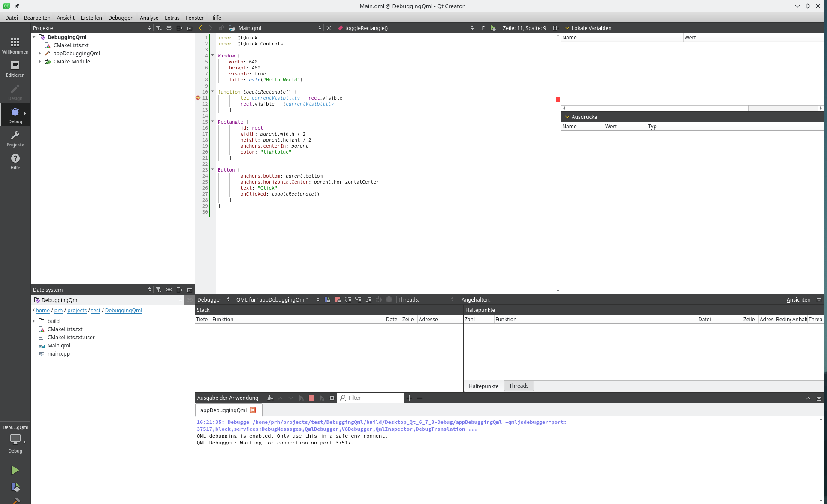
Task: Filter the Projekte tree
Action: (159, 28)
